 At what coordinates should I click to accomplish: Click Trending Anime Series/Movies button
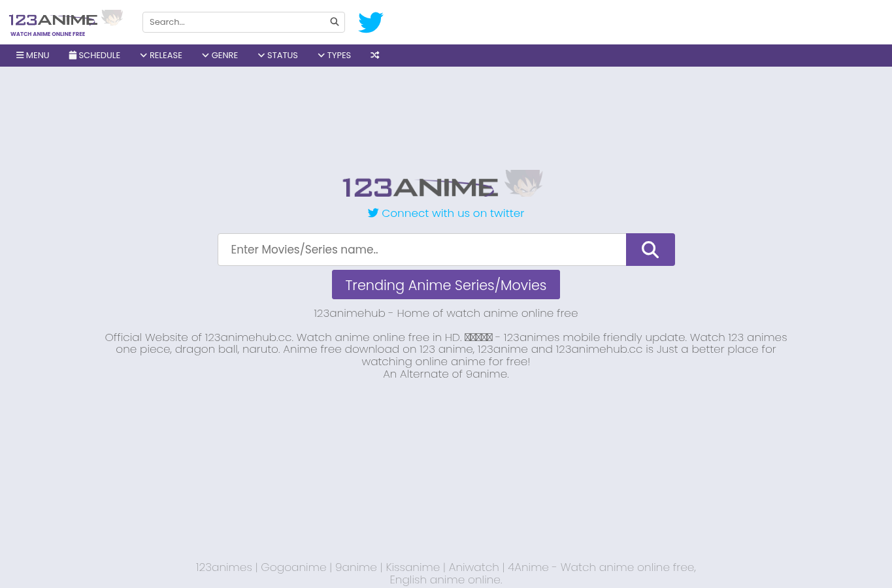(446, 285)
